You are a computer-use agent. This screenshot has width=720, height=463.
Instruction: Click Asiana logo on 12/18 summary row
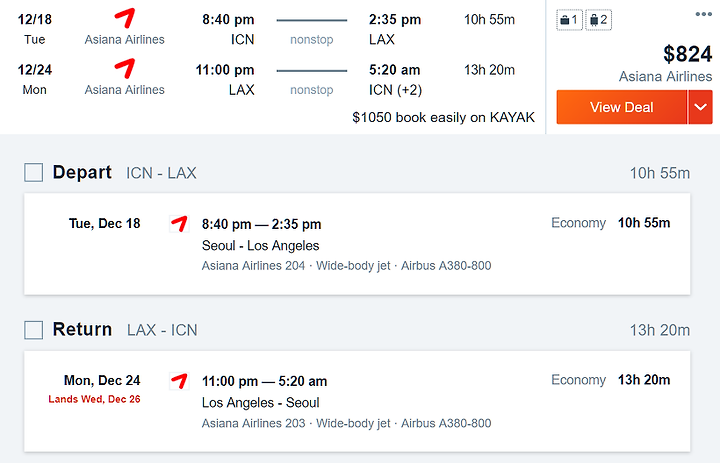[x=124, y=18]
